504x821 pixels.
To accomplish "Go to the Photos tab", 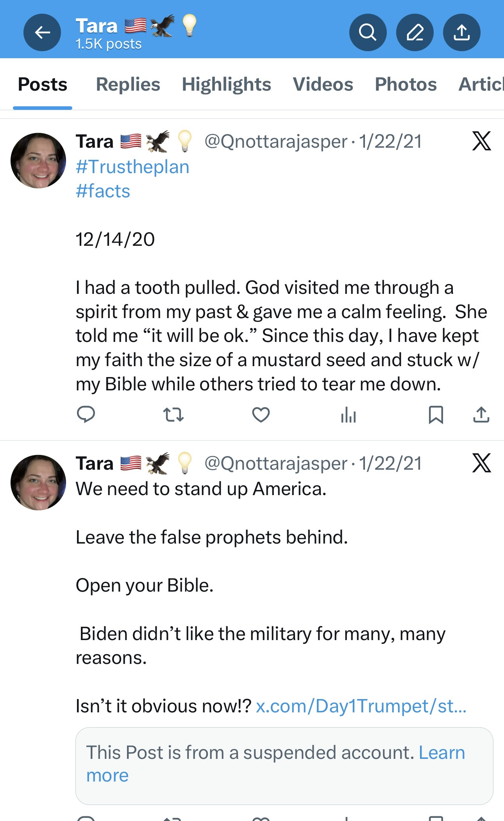I will click(406, 84).
